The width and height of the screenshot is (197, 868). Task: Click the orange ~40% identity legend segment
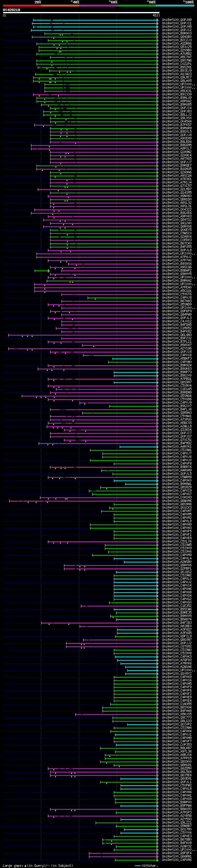(x=60, y=6)
